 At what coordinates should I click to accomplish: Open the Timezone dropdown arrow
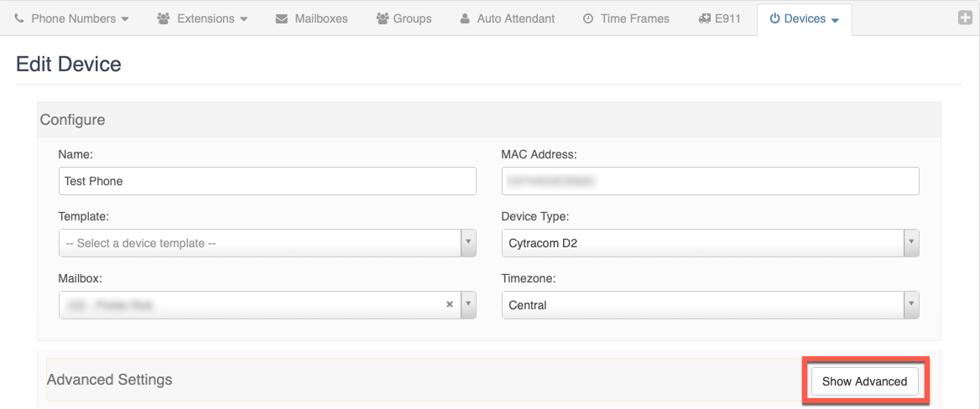(910, 305)
